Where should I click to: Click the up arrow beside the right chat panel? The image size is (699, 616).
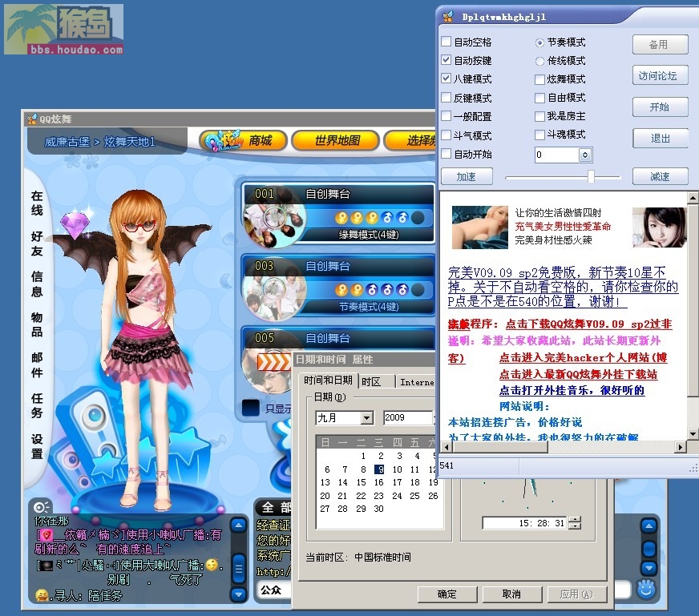coord(648,526)
